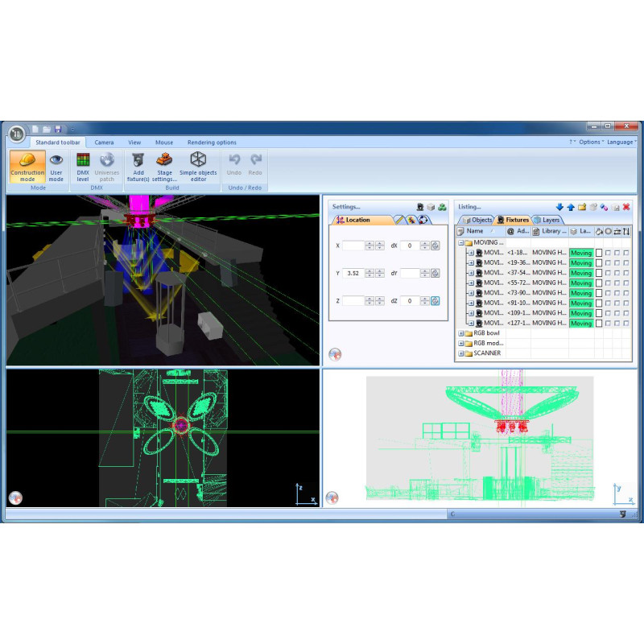The image size is (644, 644).
Task: Switch to User mode eye icon
Action: (56, 167)
